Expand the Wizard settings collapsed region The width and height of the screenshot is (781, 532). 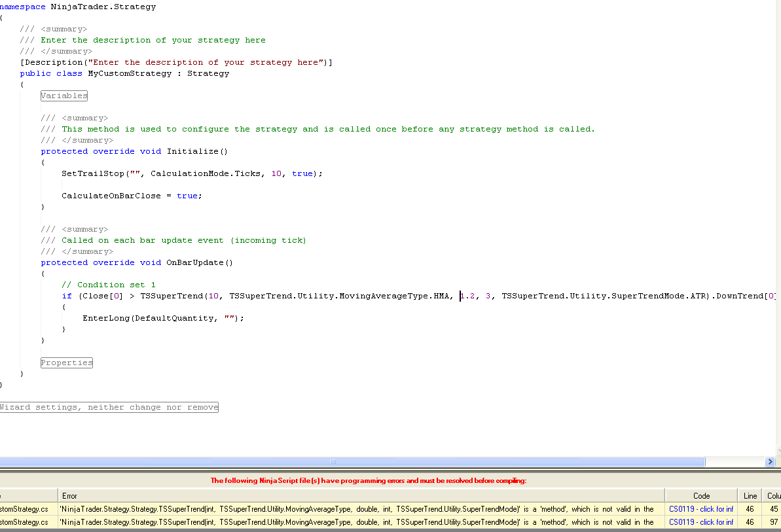tap(109, 407)
